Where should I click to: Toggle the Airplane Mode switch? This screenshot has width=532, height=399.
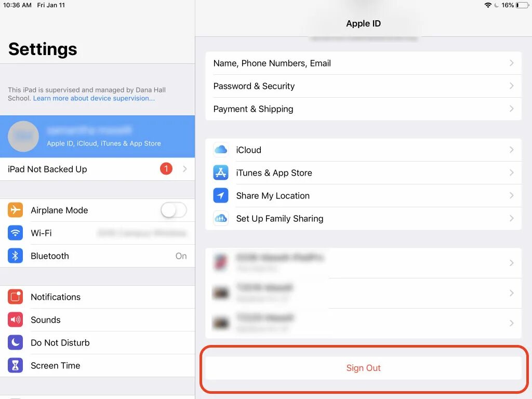[174, 210]
